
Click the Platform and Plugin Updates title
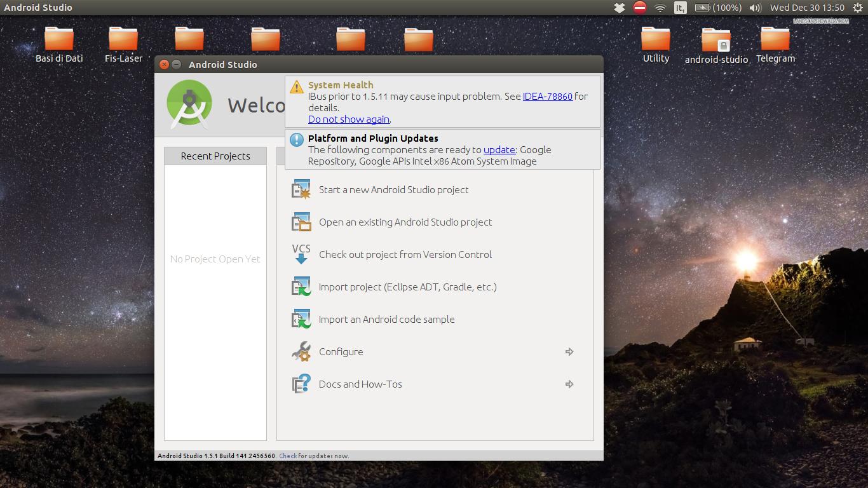373,139
